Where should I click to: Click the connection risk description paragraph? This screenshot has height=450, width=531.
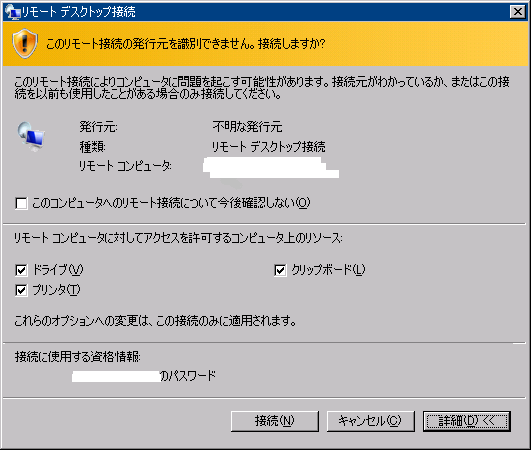pos(262,88)
